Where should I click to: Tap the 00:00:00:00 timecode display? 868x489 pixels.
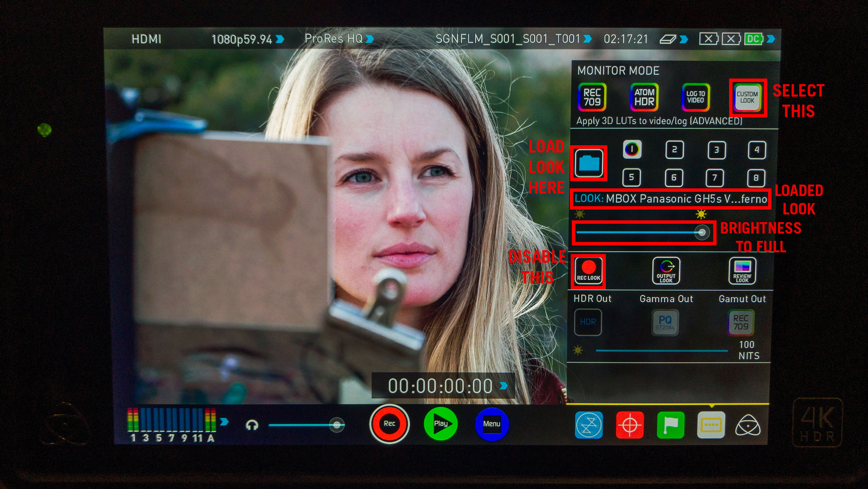[440, 386]
